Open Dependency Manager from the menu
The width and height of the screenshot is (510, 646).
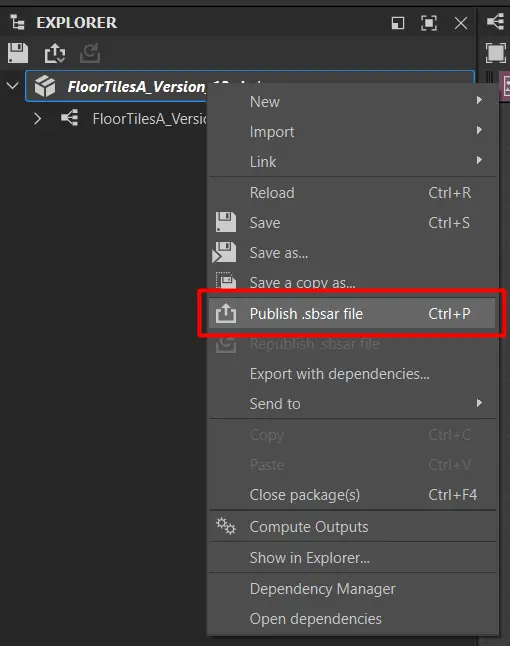(352, 589)
